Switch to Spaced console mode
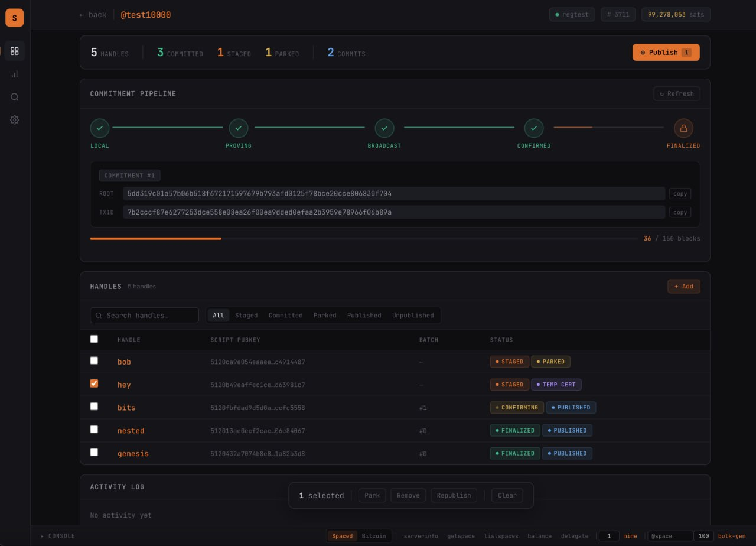 [343, 536]
